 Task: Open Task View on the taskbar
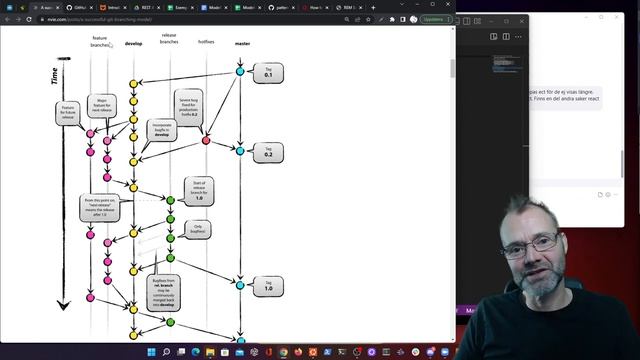[181, 352]
